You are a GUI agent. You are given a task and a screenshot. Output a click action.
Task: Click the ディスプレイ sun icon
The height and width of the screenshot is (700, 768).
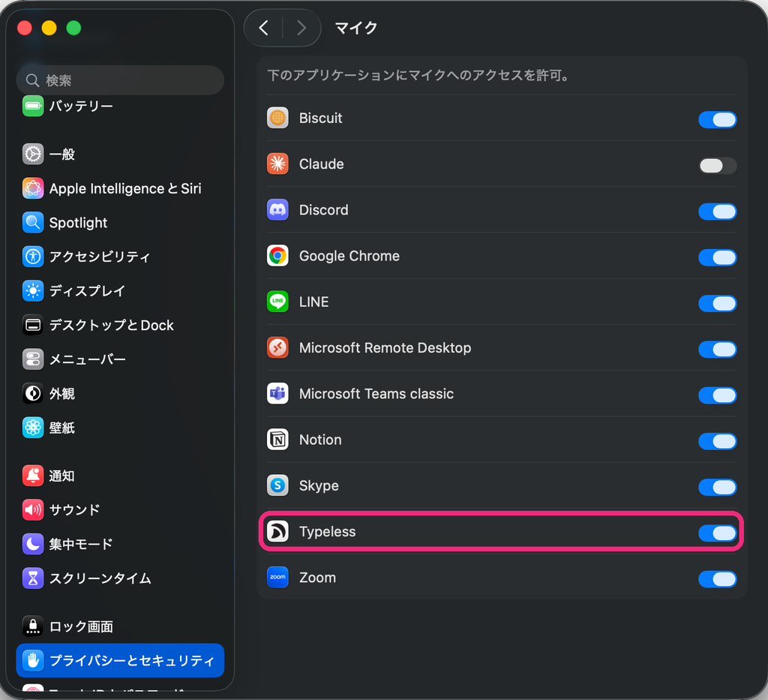33,291
